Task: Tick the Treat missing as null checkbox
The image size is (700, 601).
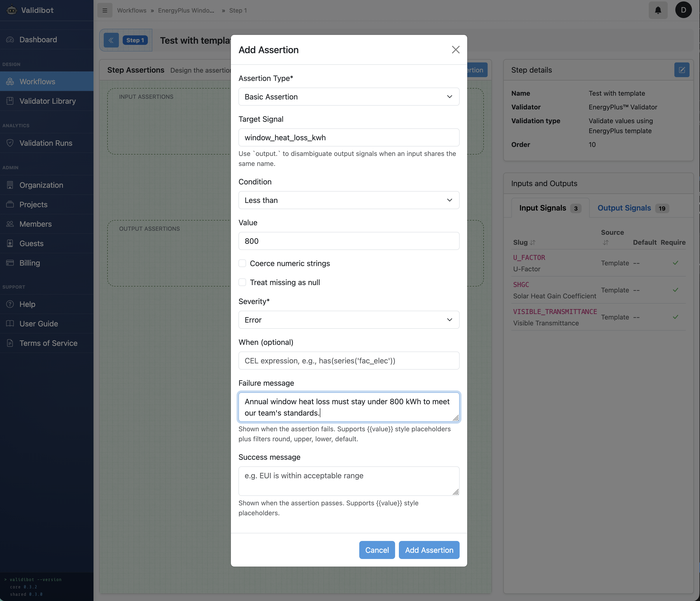Action: 242,282
